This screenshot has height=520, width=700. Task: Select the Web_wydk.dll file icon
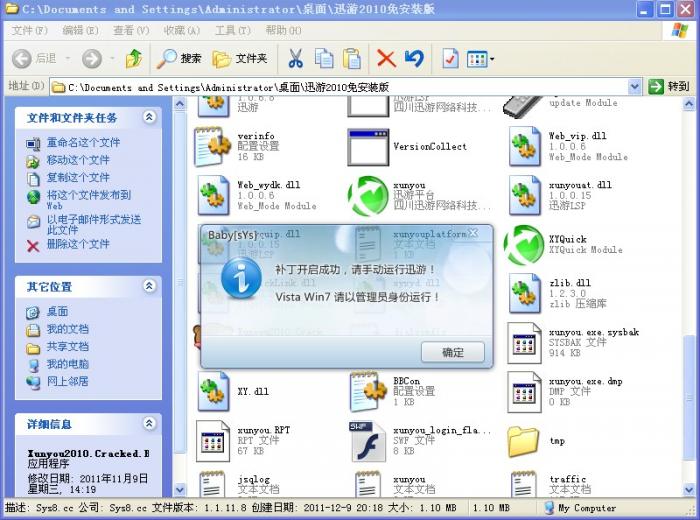[x=213, y=196]
